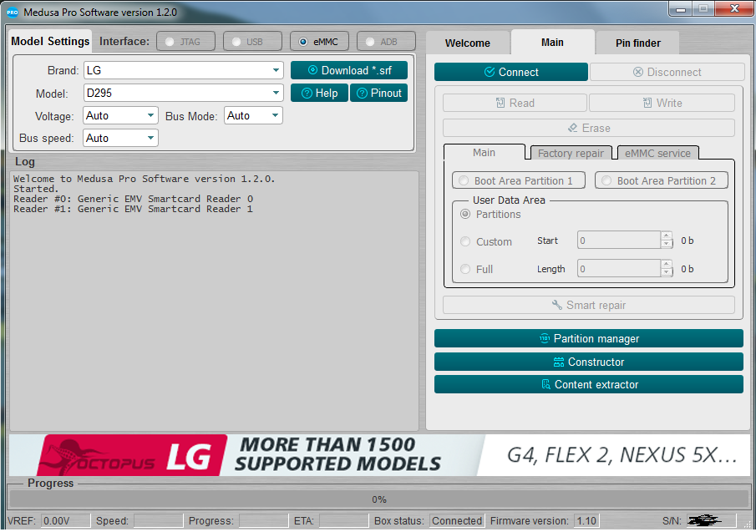
Task: Switch to the Main top tab
Action: (552, 43)
